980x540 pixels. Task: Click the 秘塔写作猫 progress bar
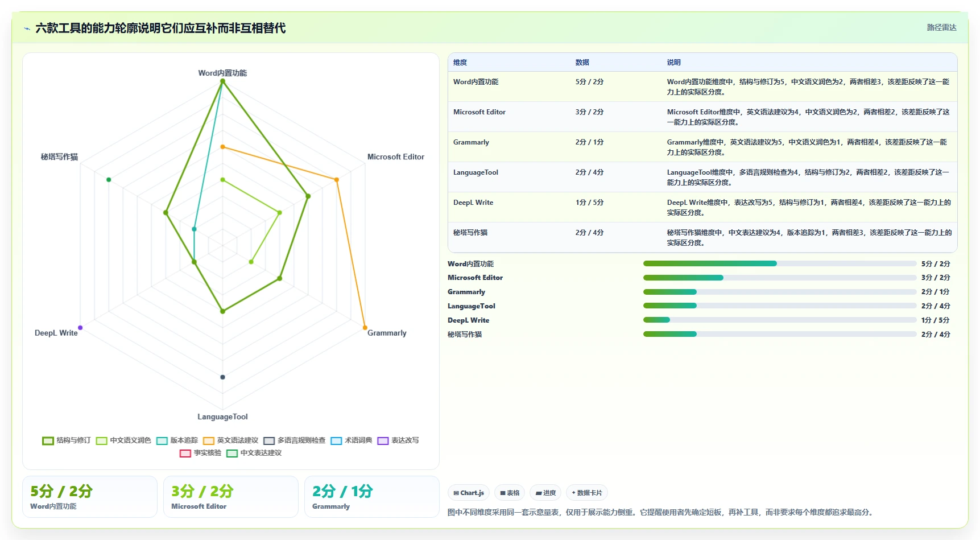pyautogui.click(x=780, y=334)
